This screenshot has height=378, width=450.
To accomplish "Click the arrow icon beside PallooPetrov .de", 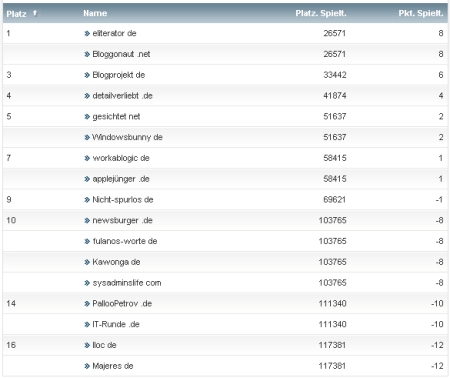I will pos(87,304).
